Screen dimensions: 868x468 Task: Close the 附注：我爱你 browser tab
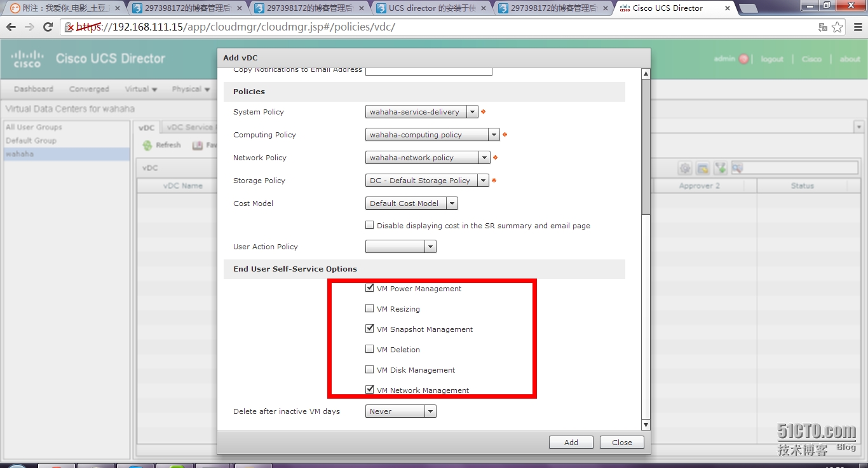[x=116, y=9]
